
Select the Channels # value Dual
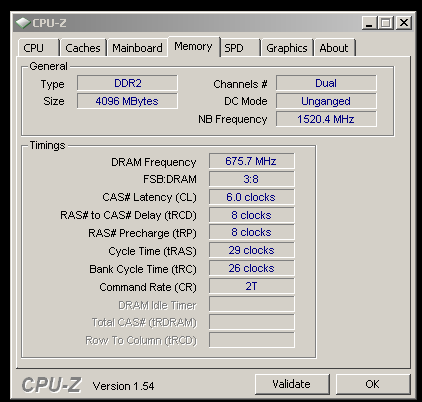(x=326, y=83)
